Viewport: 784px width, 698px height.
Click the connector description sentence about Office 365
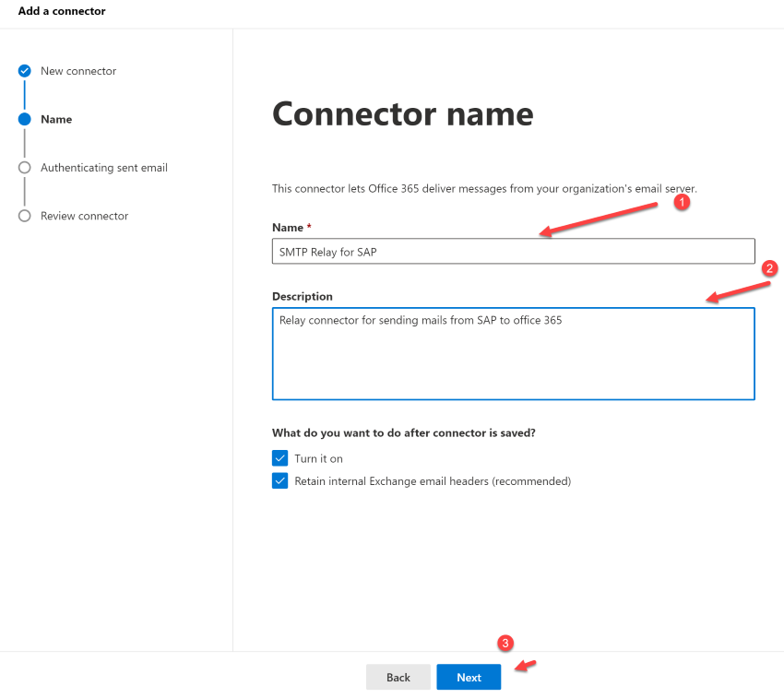pyautogui.click(x=484, y=188)
